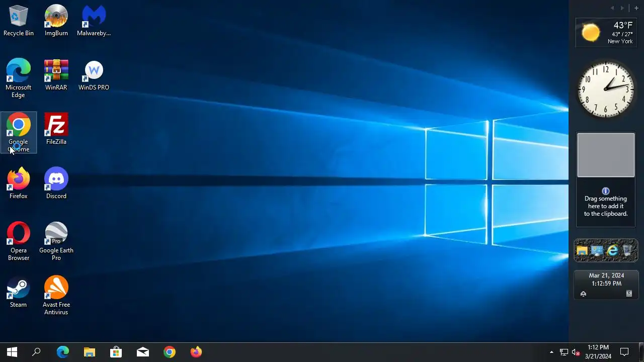The width and height of the screenshot is (644, 362).
Task: Select the ImgBurn desktop shortcut
Action: click(56, 21)
